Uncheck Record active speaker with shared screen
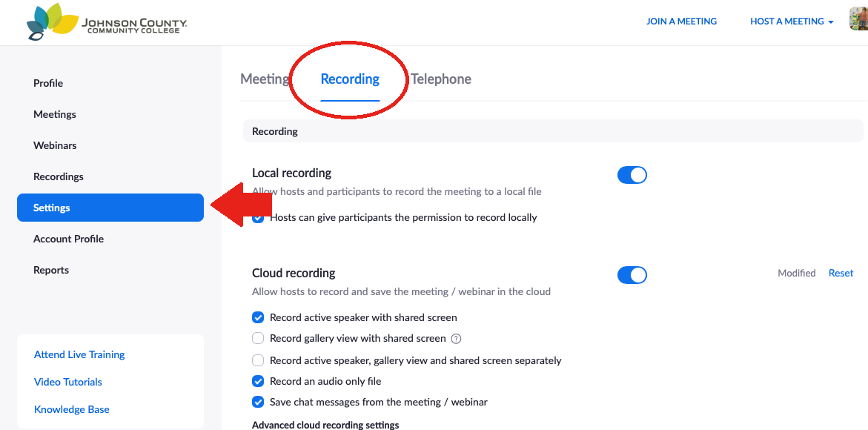This screenshot has height=430, width=868. tap(258, 317)
